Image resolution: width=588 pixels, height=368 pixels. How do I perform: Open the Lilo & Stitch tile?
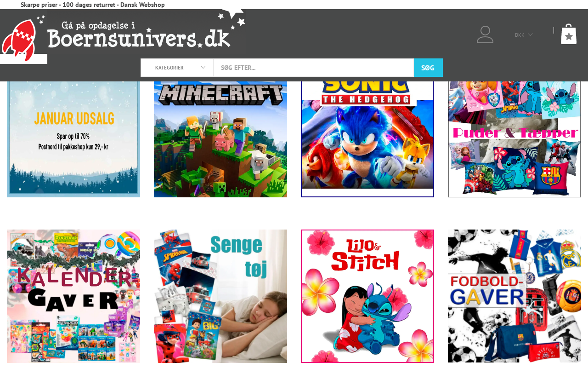(x=367, y=296)
